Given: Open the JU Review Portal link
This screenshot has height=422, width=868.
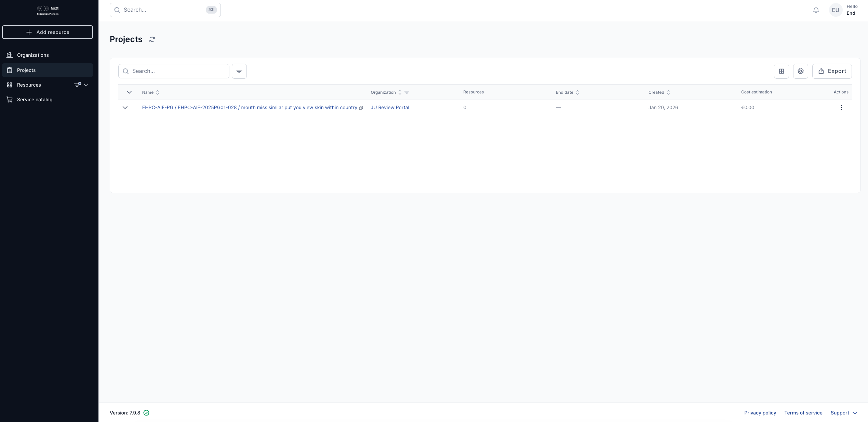Looking at the screenshot, I should coord(390,107).
